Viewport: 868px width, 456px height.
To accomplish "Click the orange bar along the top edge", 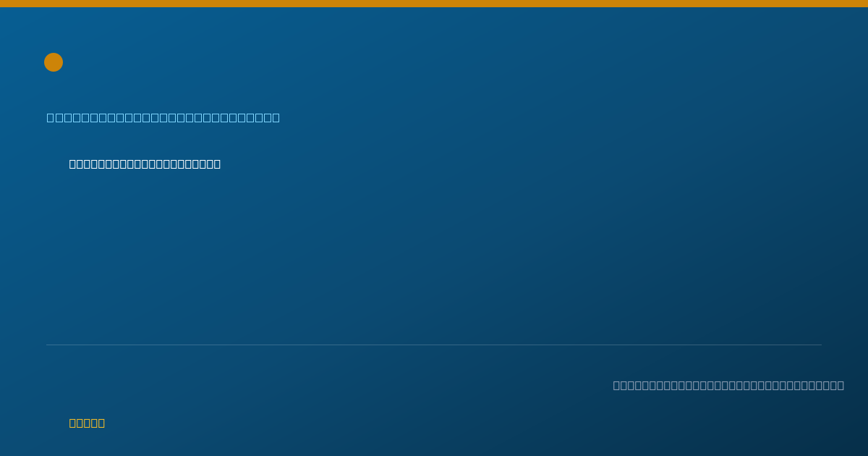I will (434, 4).
